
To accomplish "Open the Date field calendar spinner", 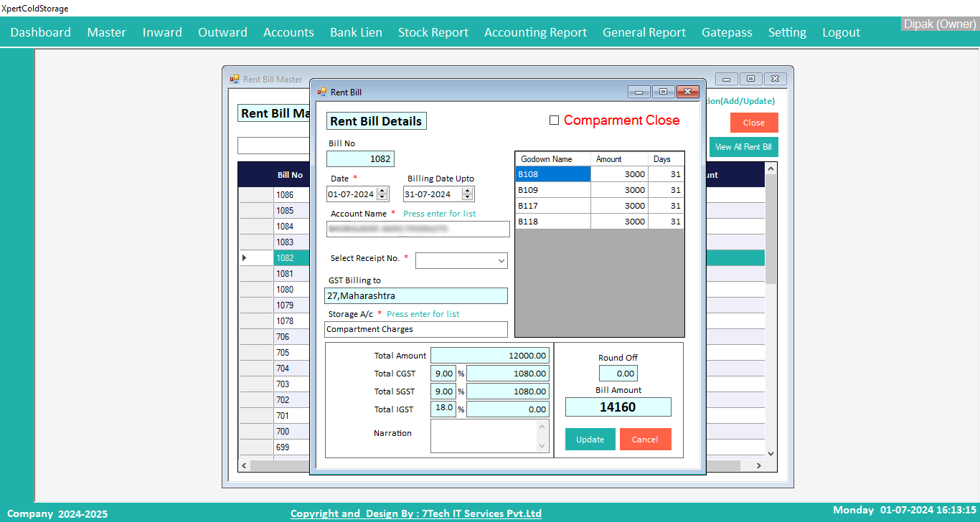I will point(382,194).
